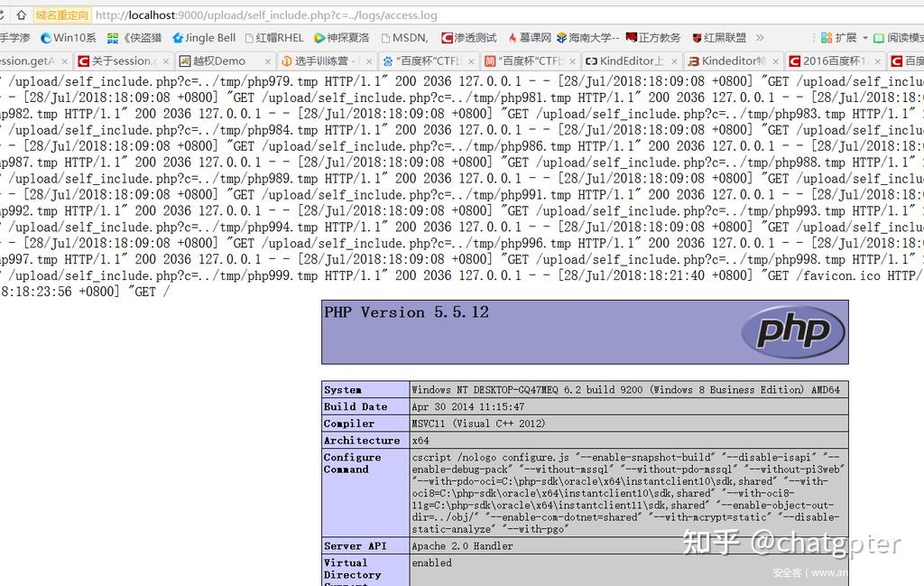Click the Virtual Directory enabled value
This screenshot has height=586, width=924.
coord(432,563)
